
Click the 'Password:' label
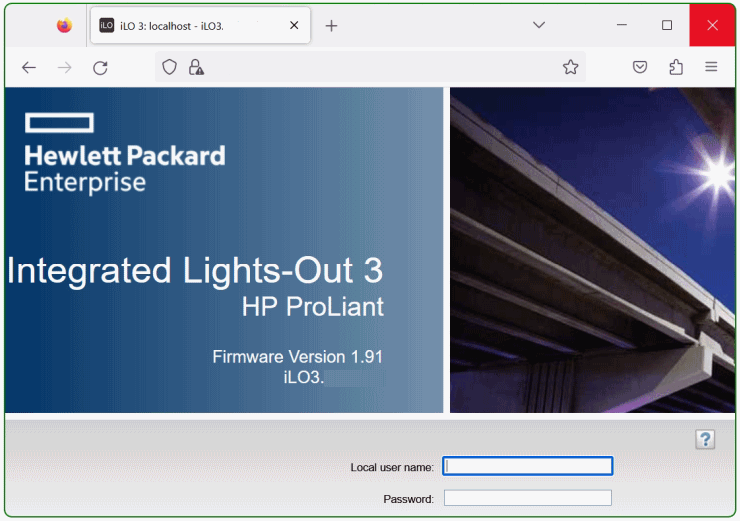click(x=408, y=499)
